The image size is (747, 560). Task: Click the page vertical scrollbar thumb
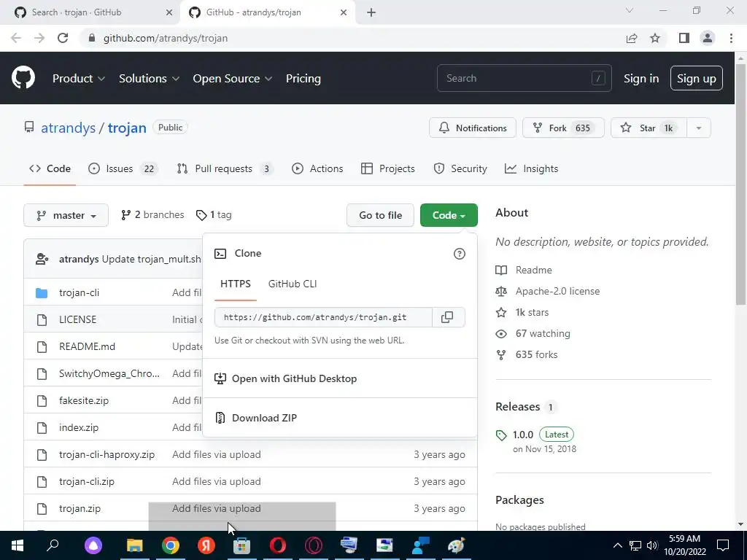740,183
